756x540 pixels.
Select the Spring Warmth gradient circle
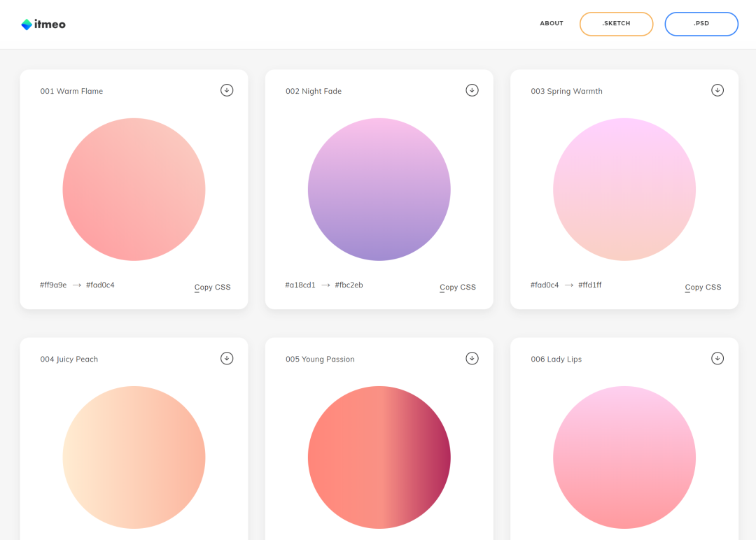tap(624, 190)
